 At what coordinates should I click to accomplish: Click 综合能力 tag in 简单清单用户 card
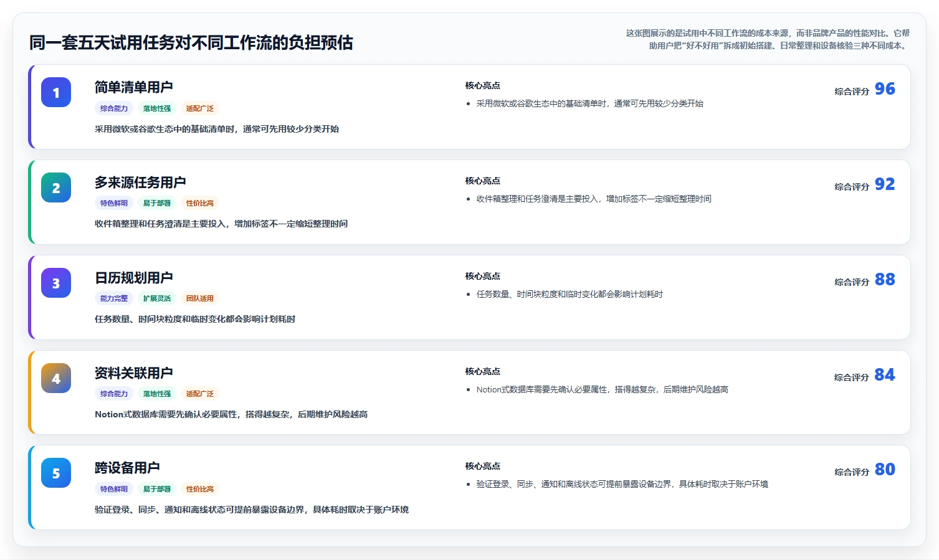click(114, 108)
